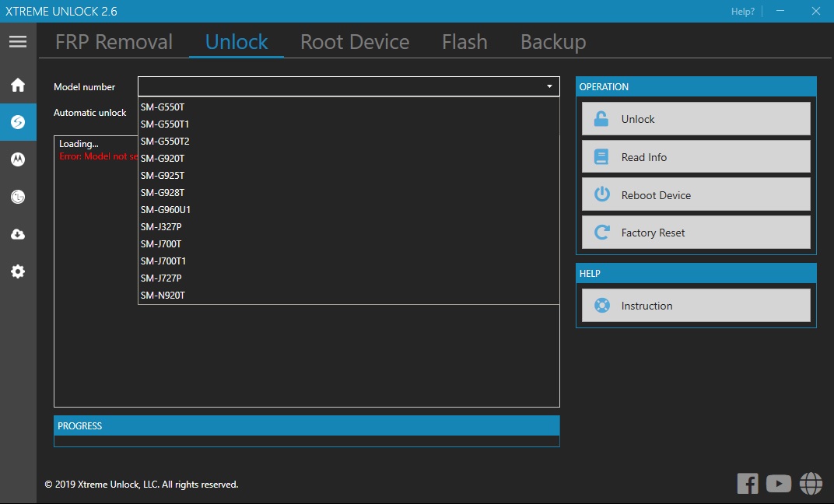Open the YouTube channel icon

(779, 484)
